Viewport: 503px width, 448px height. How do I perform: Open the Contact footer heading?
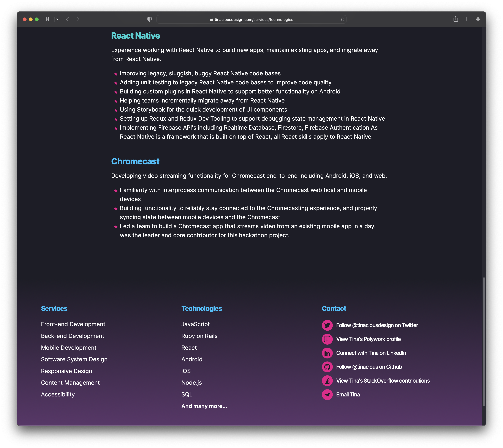(334, 308)
